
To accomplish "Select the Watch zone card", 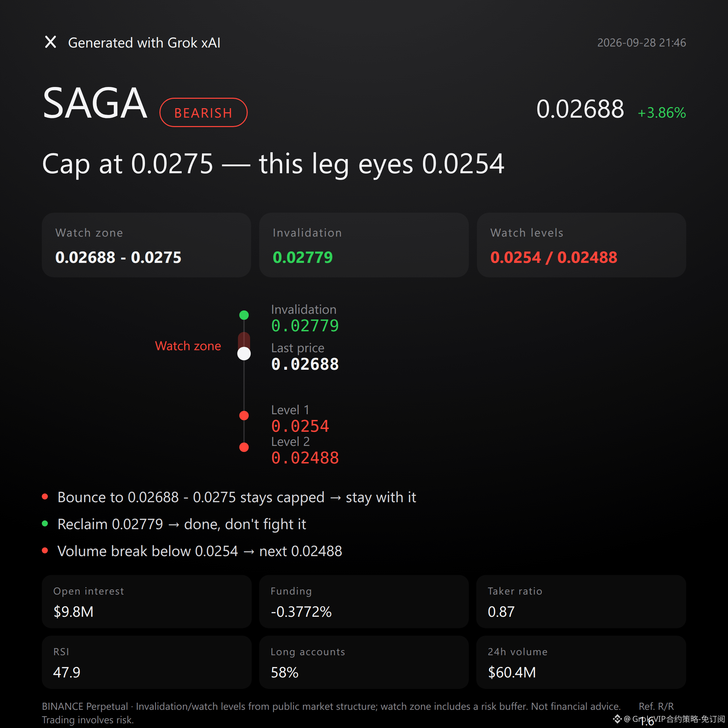I will coord(146,245).
